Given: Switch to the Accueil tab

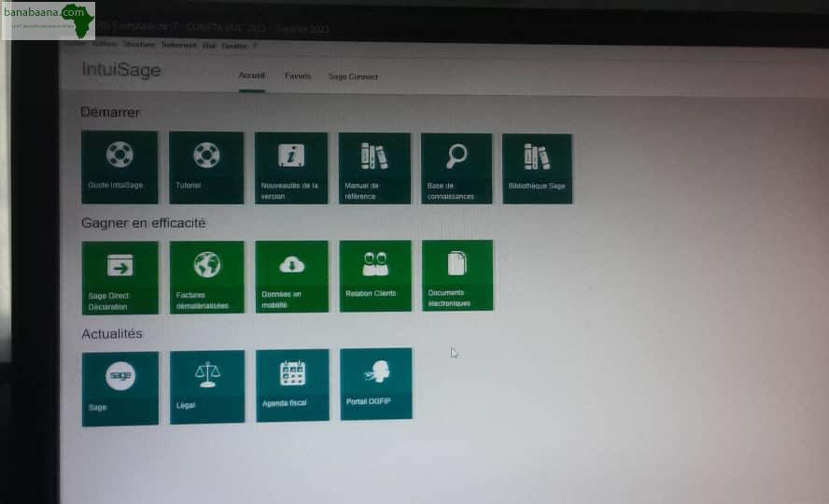Looking at the screenshot, I should [x=252, y=76].
